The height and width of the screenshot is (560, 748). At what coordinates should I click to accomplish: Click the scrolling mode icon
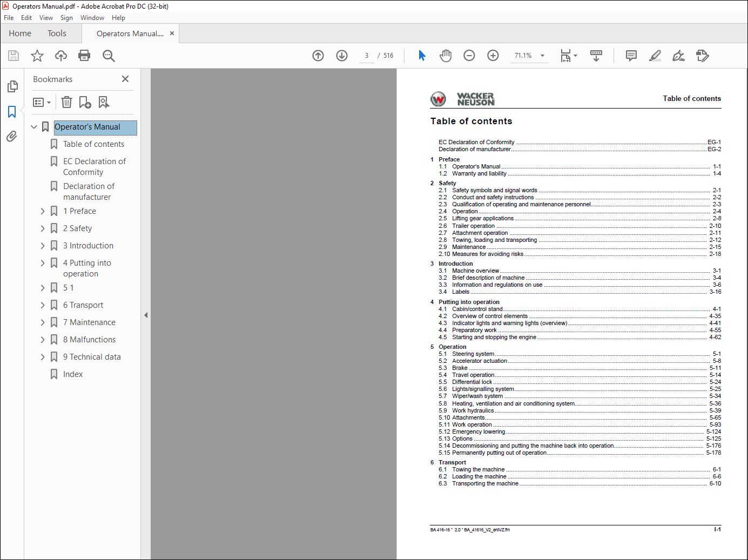(x=596, y=56)
